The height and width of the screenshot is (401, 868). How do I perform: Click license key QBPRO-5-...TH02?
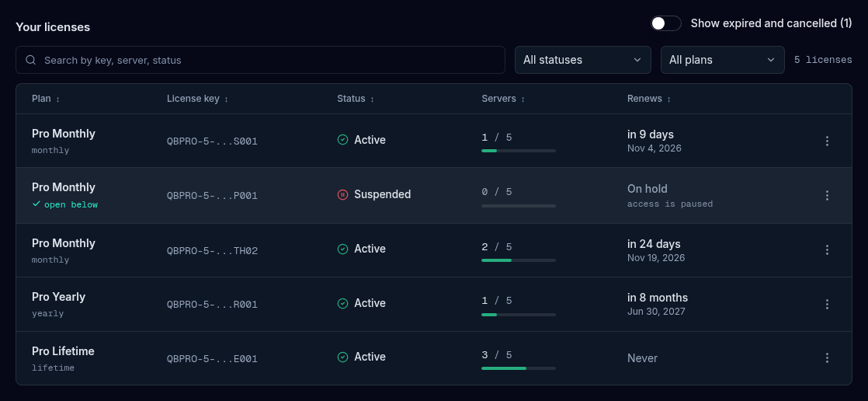[212, 251]
